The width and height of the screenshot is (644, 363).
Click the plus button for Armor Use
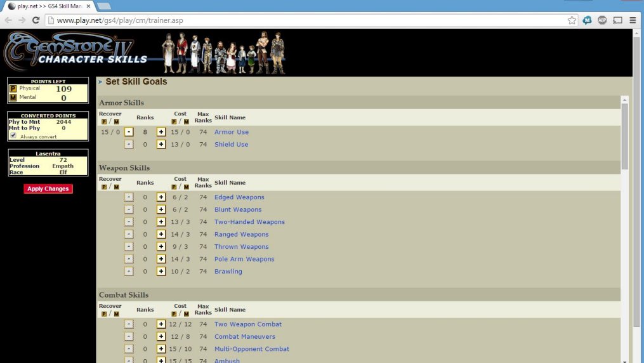coord(161,132)
